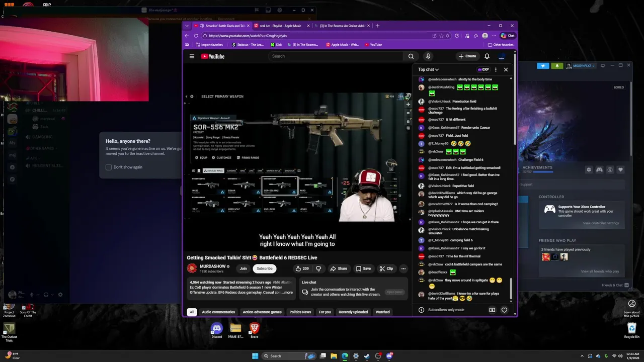Click the live chat scrollbar
Image resolution: width=644 pixels, height=362 pixels.
512,290
